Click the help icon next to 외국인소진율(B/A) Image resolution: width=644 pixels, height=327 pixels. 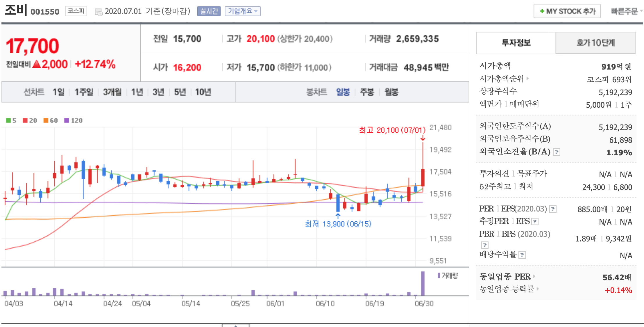click(x=556, y=152)
